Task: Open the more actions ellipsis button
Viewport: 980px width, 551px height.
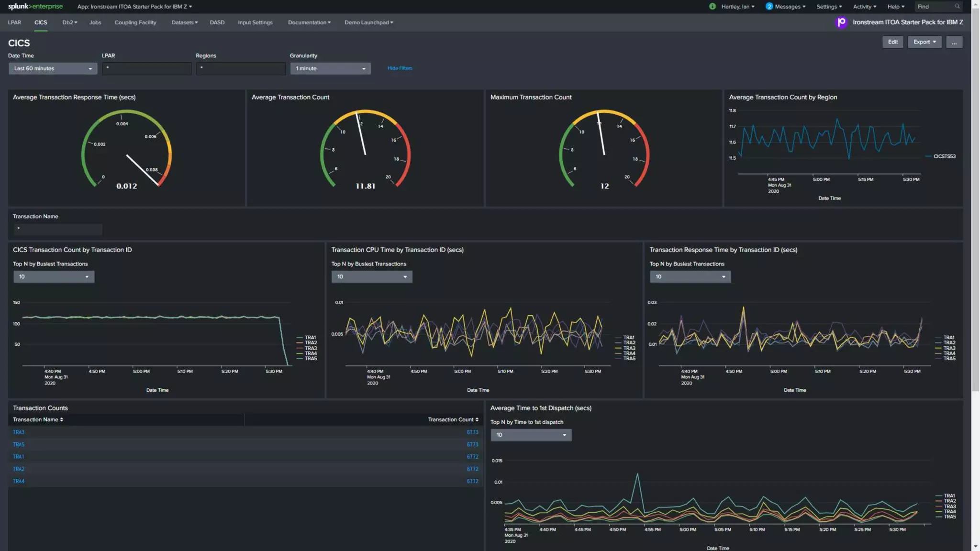Action: (x=954, y=42)
